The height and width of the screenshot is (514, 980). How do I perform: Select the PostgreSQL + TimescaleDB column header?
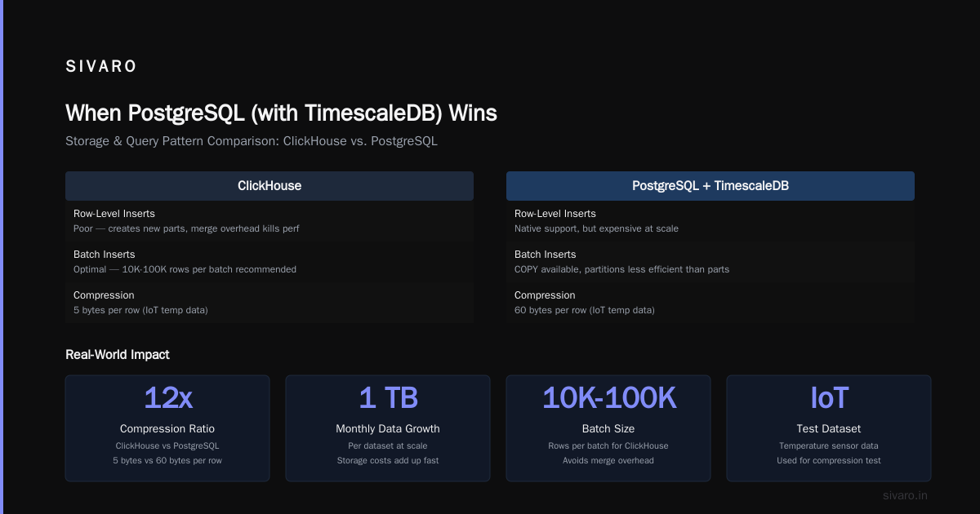[x=710, y=186]
